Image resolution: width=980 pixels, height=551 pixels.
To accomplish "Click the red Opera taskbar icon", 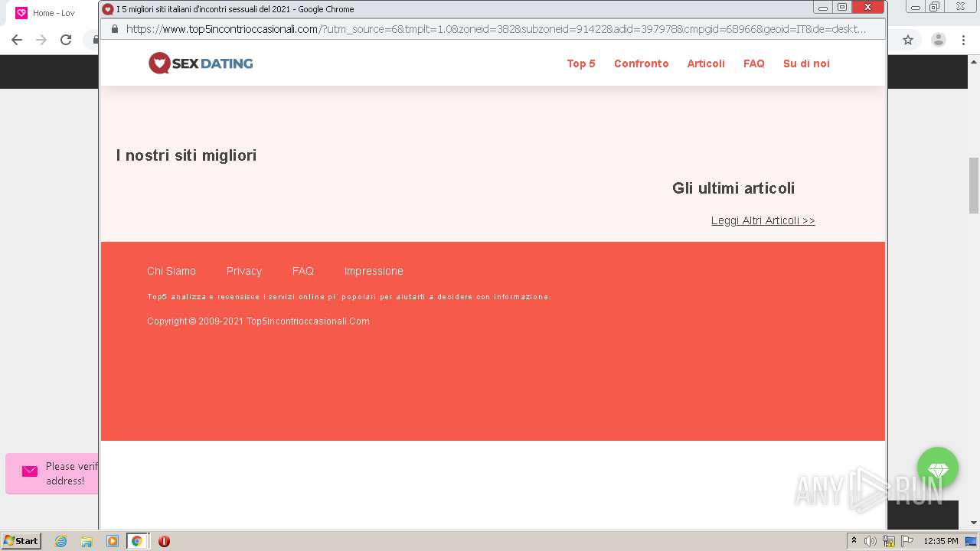I will click(164, 541).
